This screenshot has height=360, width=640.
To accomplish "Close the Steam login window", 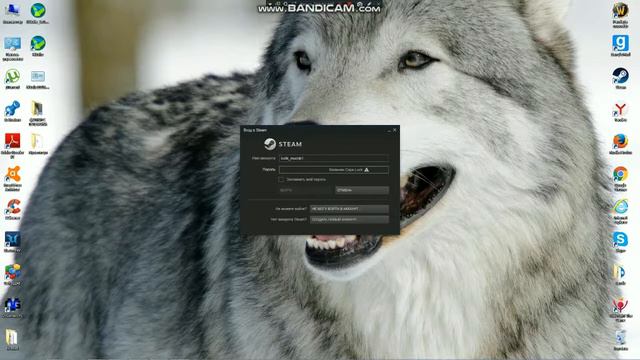I will point(395,130).
